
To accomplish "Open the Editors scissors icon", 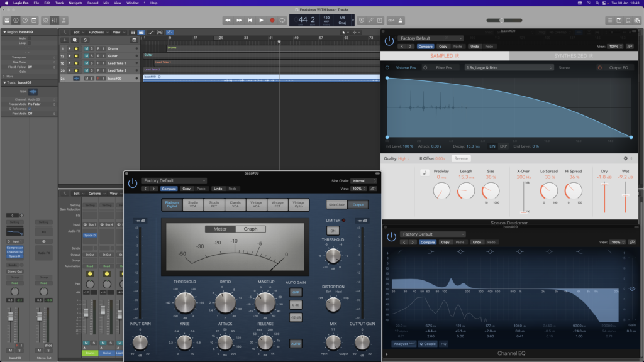I will (64, 20).
